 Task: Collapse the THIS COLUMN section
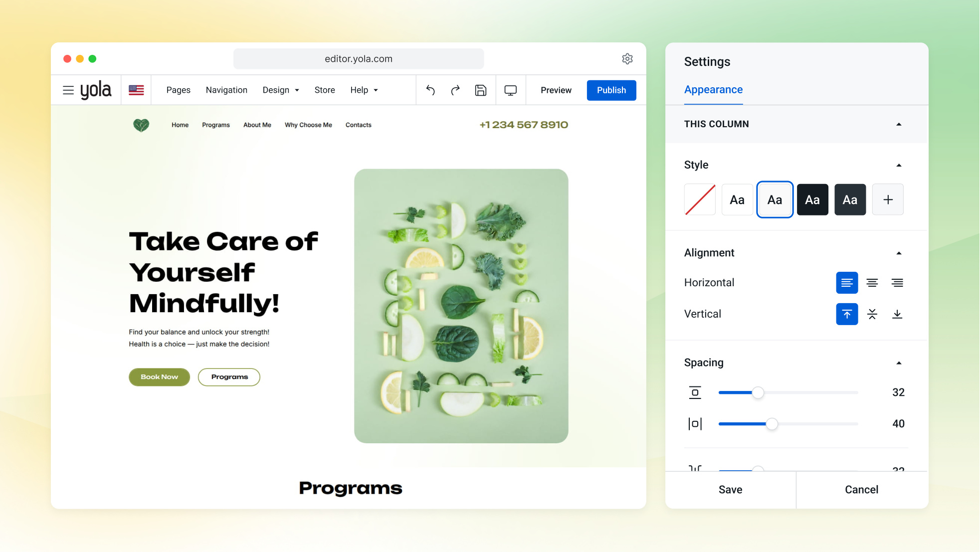(899, 124)
